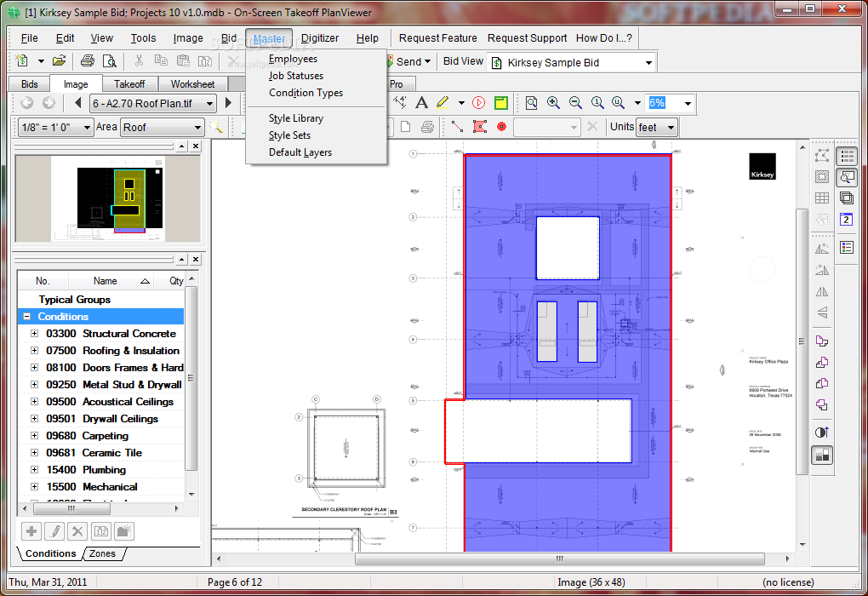Switch to the Worksheet tab
Screen dimensions: 868x596
(192, 84)
